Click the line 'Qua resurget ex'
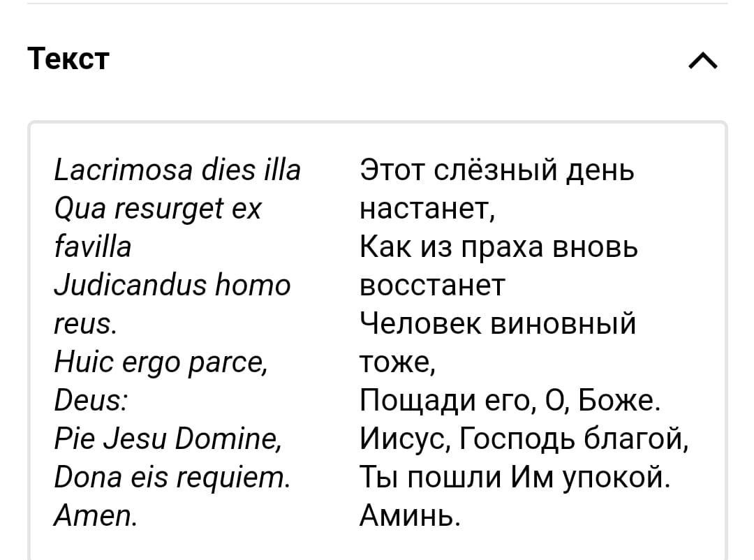 coord(157,208)
